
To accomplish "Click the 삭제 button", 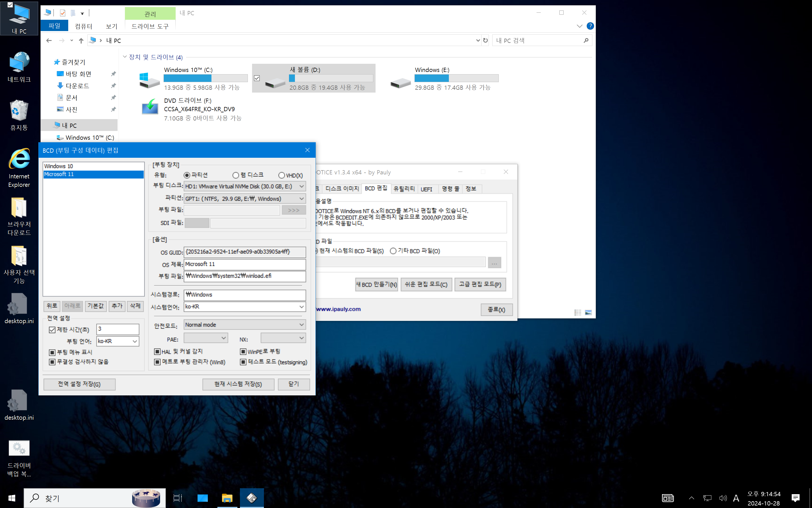I will point(135,306).
